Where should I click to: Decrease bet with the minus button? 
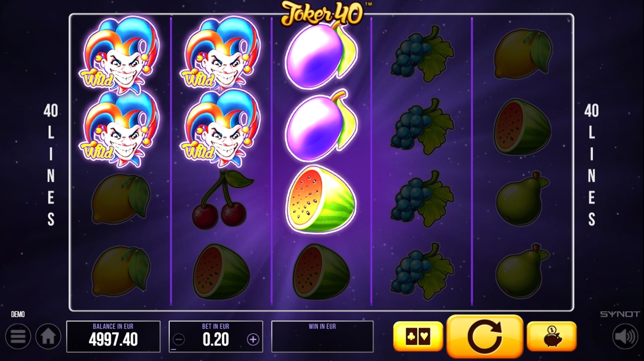pos(178,340)
